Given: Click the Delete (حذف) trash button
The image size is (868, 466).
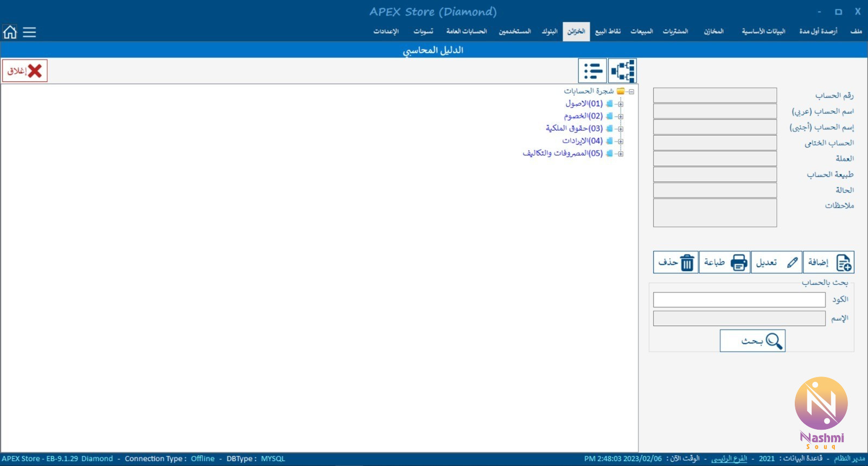Looking at the screenshot, I should (x=675, y=263).
